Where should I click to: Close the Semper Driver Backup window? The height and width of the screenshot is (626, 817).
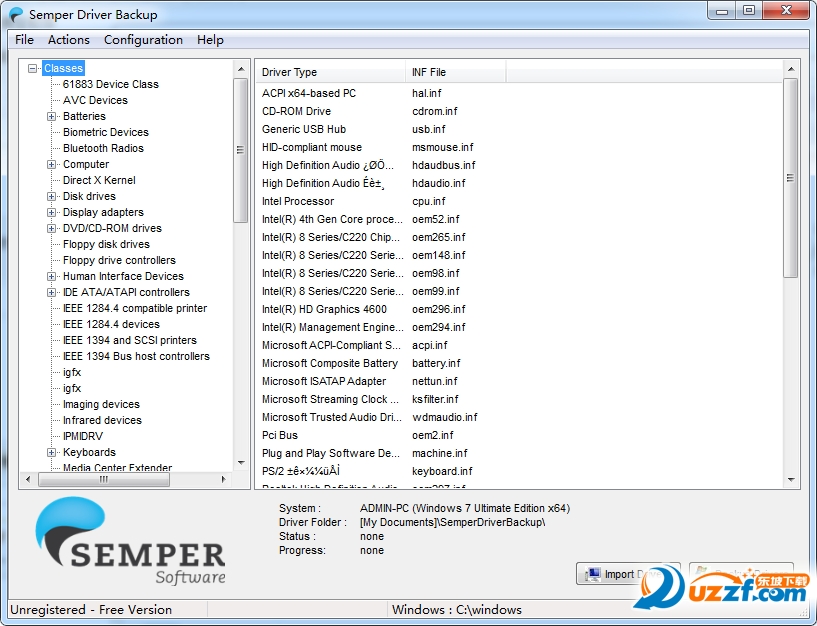[787, 10]
